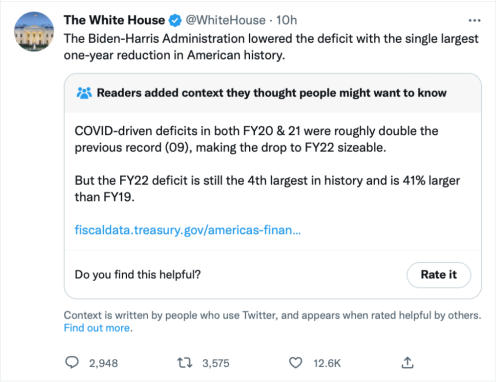
Task: Click the blue verified badge
Action: [175, 21]
